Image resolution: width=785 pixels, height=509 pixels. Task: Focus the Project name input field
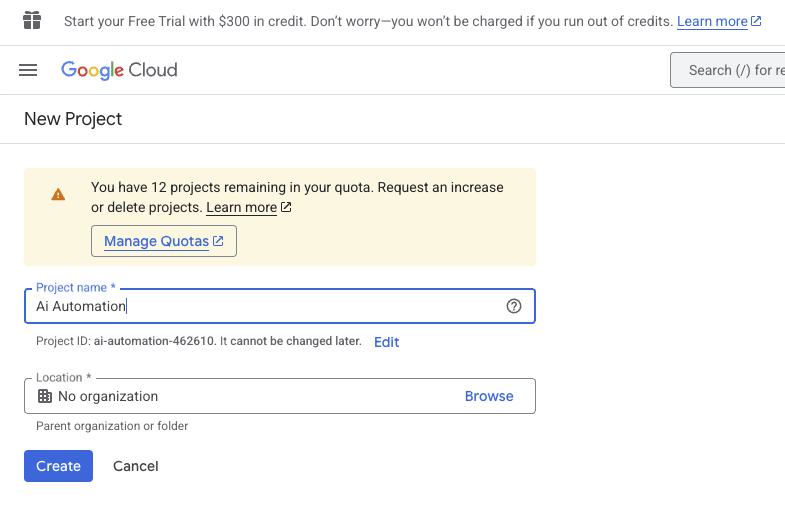(x=280, y=306)
